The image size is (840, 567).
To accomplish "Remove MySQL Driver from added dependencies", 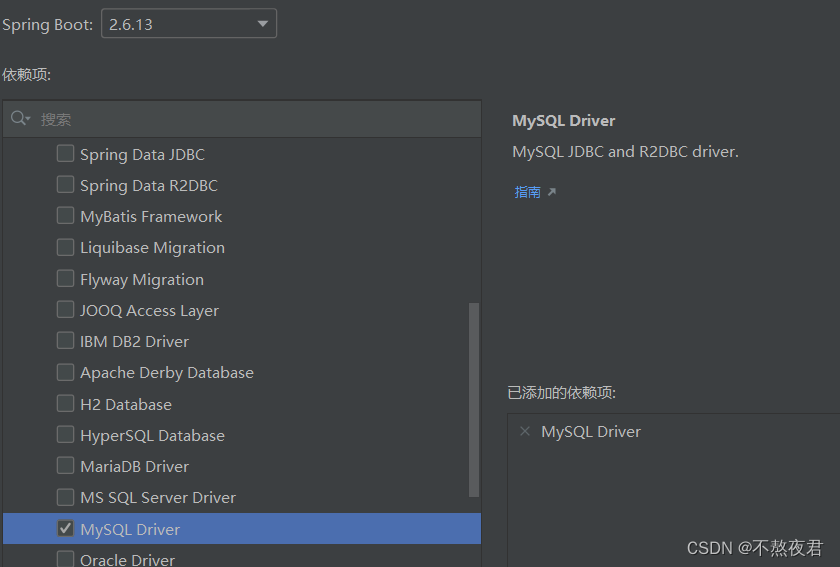I will click(525, 431).
